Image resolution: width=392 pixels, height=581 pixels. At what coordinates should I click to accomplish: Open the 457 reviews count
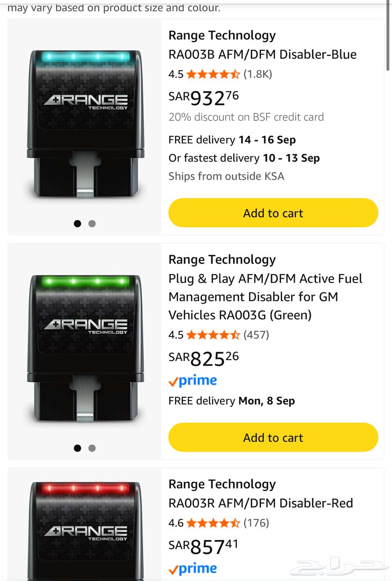(256, 335)
